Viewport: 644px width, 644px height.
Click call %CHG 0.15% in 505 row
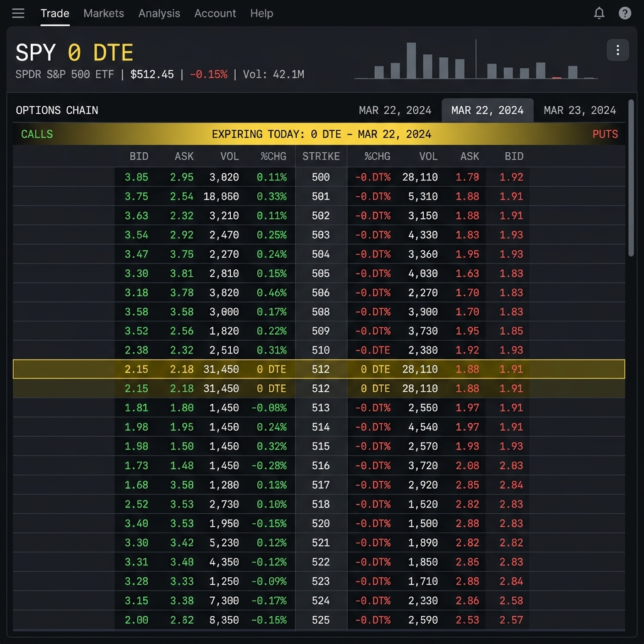pos(272,274)
